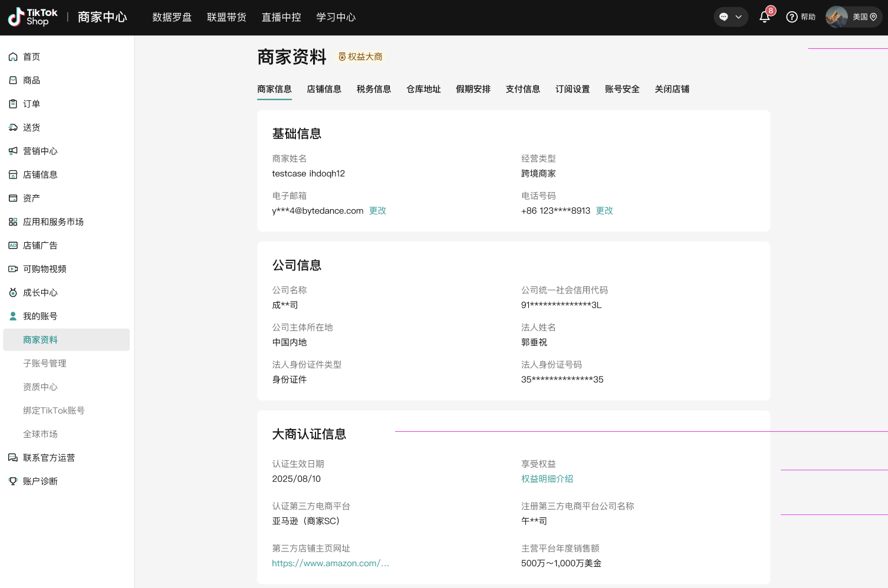Open 数据罗盘 in top navigation
This screenshot has height=588, width=888.
click(x=172, y=17)
